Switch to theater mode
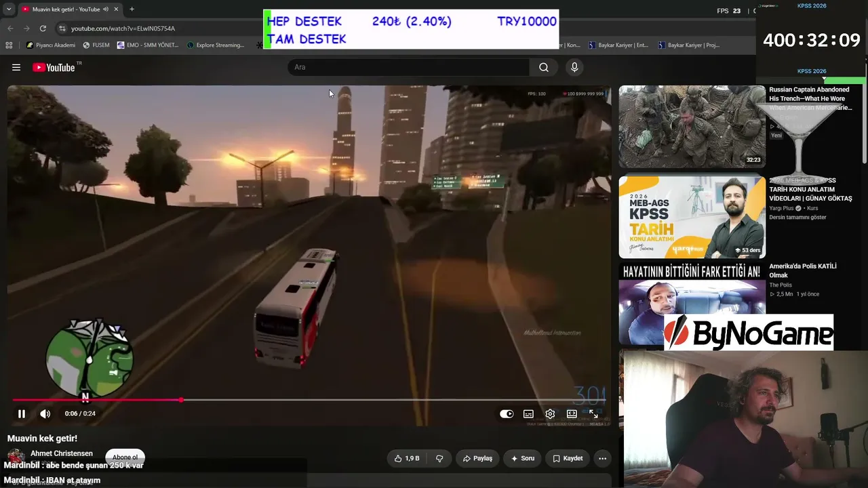Screen dimensions: 868x488 click(572, 413)
